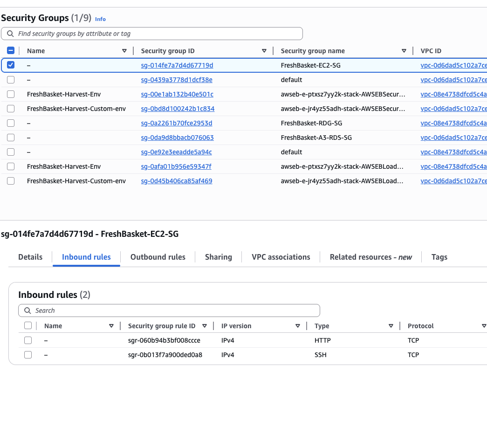This screenshot has width=487, height=448.
Task: Sort security groups by Name column arrow
Action: (x=124, y=51)
